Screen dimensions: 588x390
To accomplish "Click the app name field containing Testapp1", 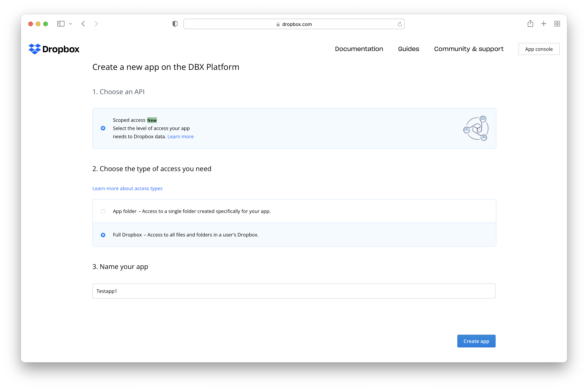I will click(294, 291).
